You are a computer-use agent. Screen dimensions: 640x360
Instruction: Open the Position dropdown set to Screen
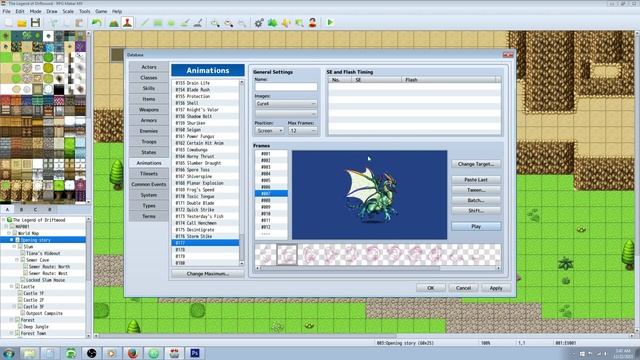tap(269, 131)
